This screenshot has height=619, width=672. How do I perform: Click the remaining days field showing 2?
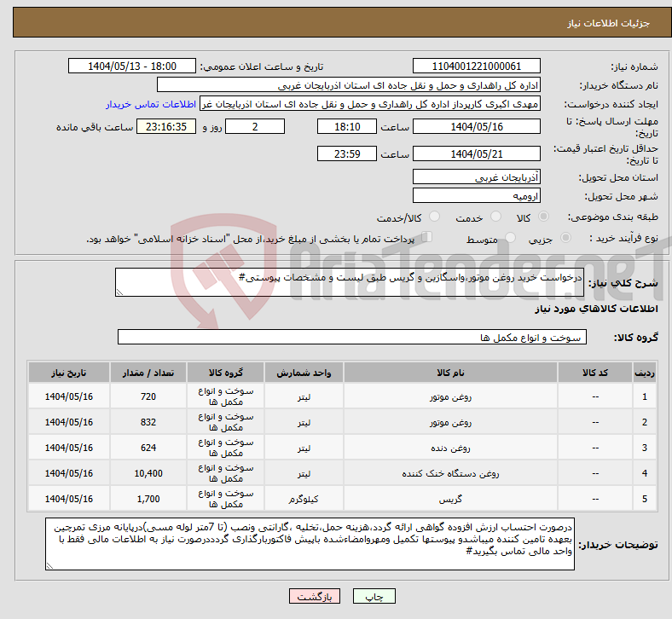click(255, 127)
